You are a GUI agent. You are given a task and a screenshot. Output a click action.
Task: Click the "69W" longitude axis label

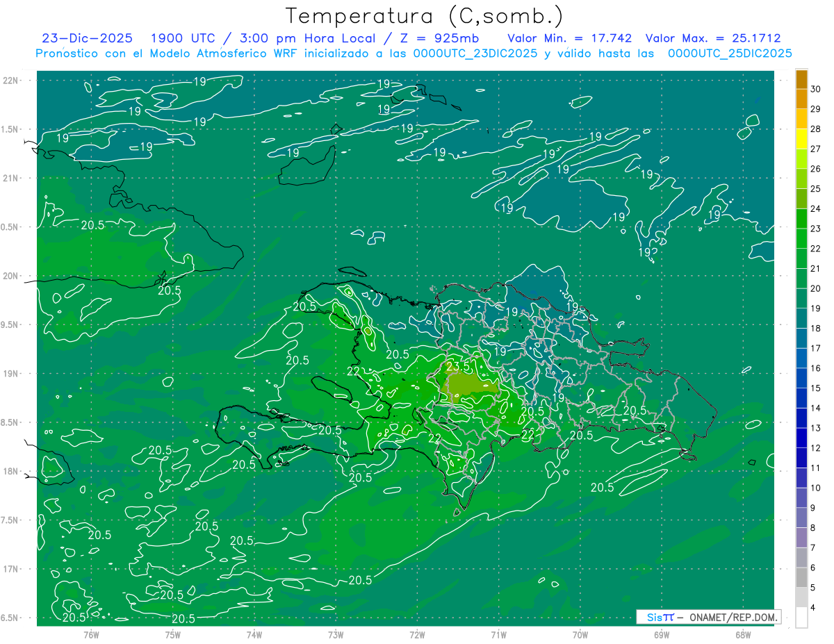tap(662, 635)
